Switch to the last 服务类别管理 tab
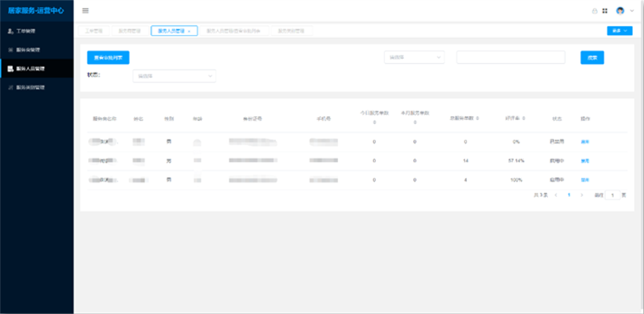 291,31
